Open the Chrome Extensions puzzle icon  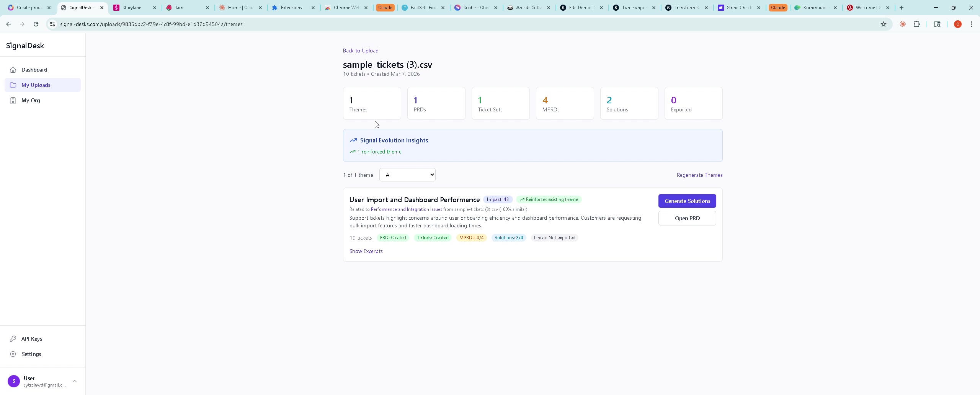[x=916, y=24]
